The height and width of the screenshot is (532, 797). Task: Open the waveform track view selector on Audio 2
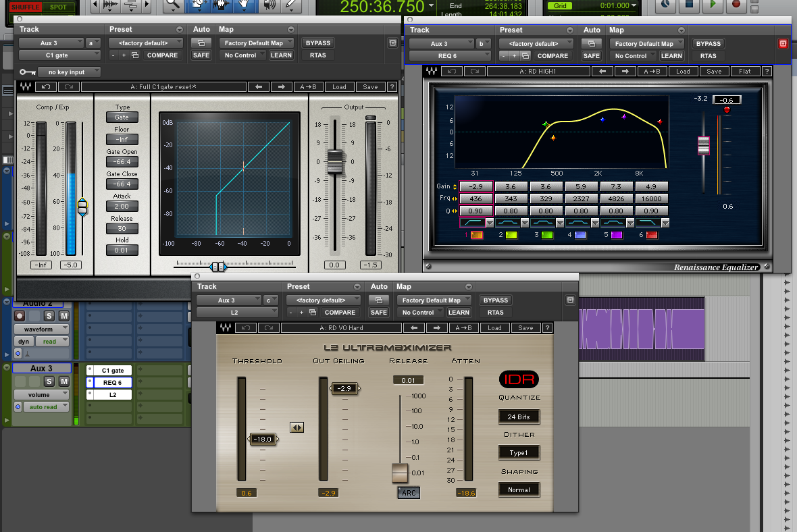coord(41,329)
